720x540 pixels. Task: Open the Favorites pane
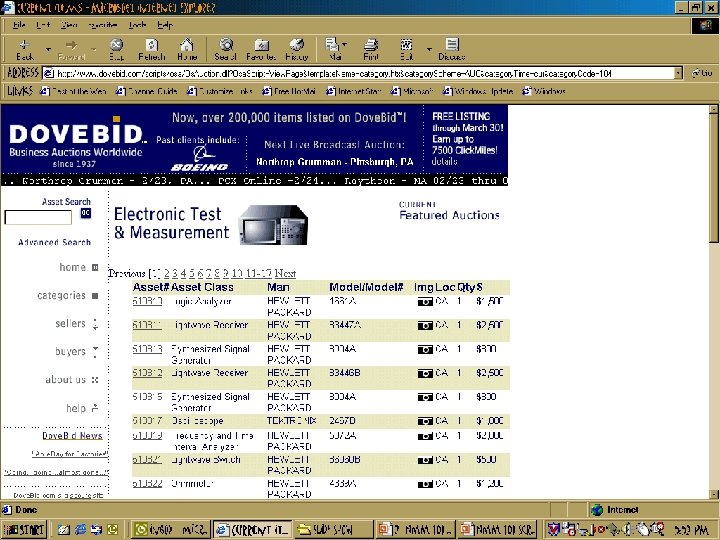click(x=261, y=50)
